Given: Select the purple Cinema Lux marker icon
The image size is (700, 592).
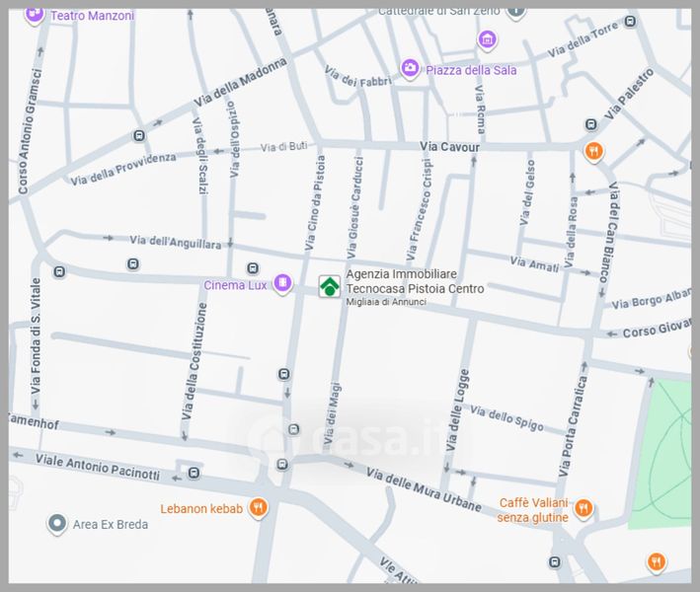Looking at the screenshot, I should pos(283,284).
